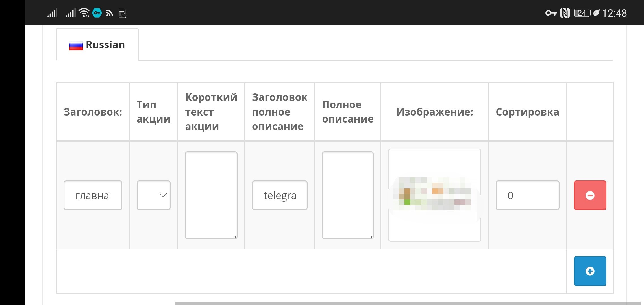Open the Тип акции dropdown
644x305 pixels.
pos(153,195)
